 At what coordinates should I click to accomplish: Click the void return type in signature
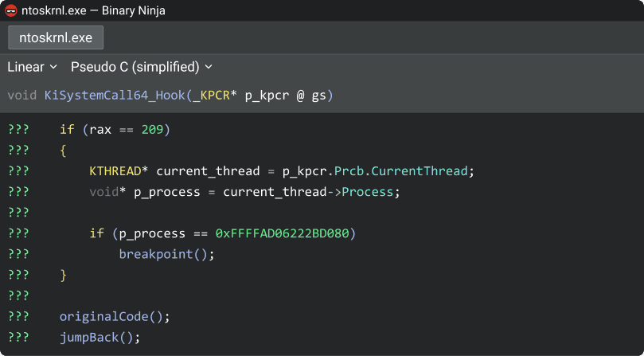21,96
